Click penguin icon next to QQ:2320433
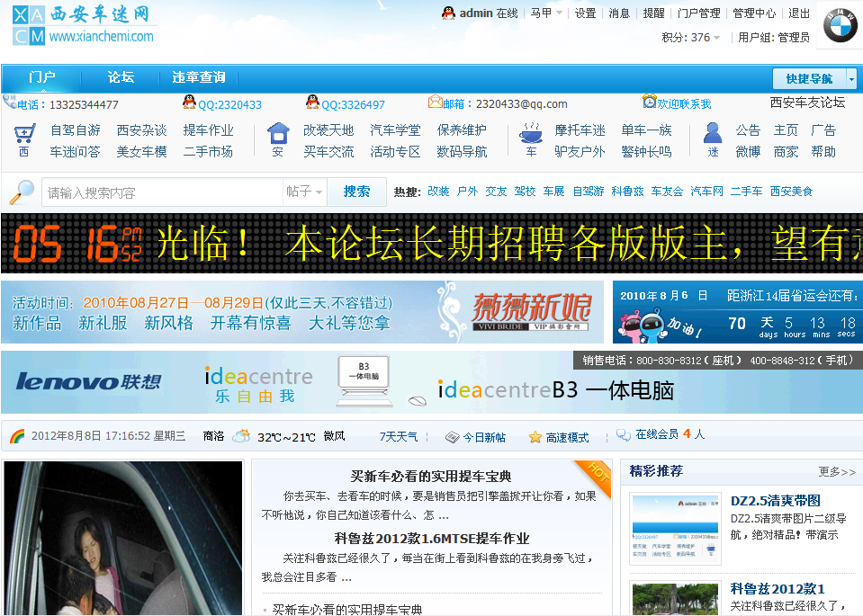 189,102
